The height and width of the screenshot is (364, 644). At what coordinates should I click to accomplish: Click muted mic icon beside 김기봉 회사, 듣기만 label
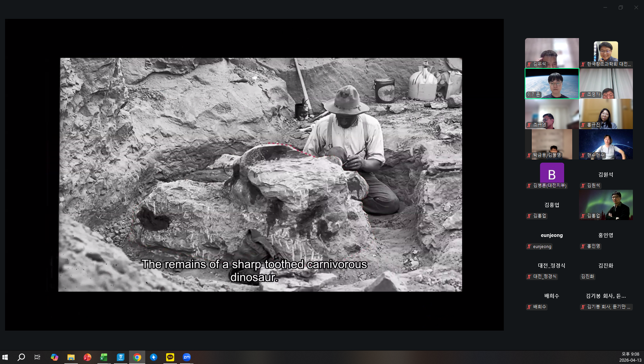583,307
